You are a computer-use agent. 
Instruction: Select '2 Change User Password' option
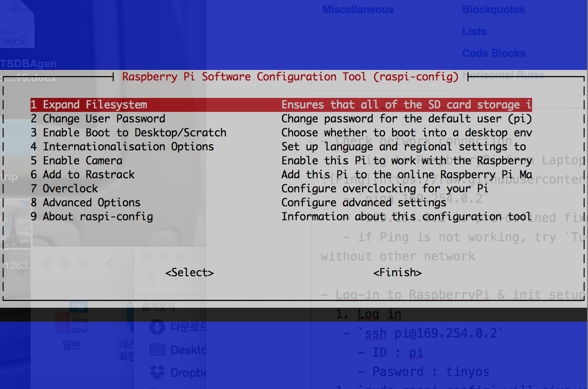[98, 119]
